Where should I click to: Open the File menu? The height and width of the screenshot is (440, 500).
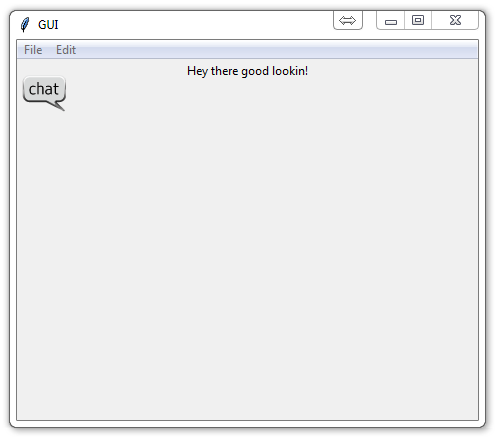pyautogui.click(x=33, y=50)
